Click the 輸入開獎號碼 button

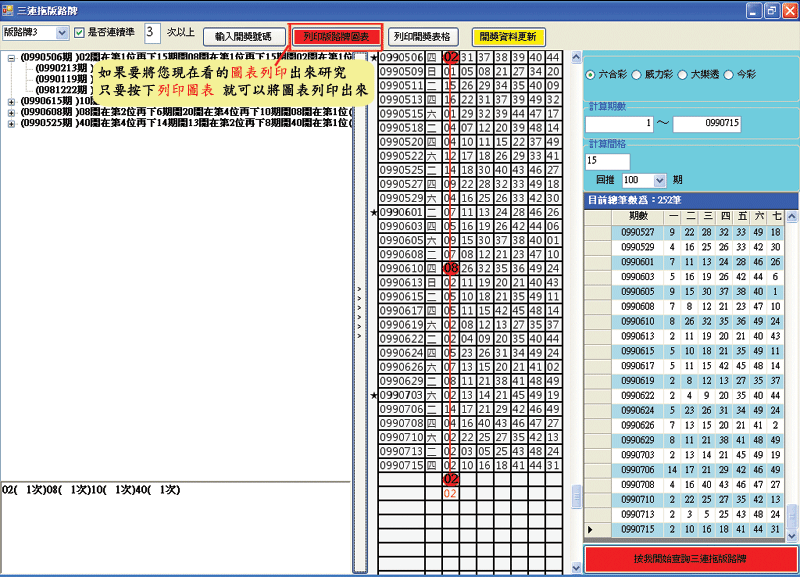tap(245, 36)
